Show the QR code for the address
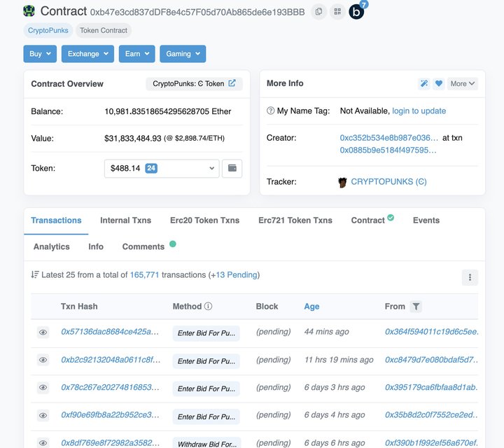The height and width of the screenshot is (448, 504). point(337,12)
